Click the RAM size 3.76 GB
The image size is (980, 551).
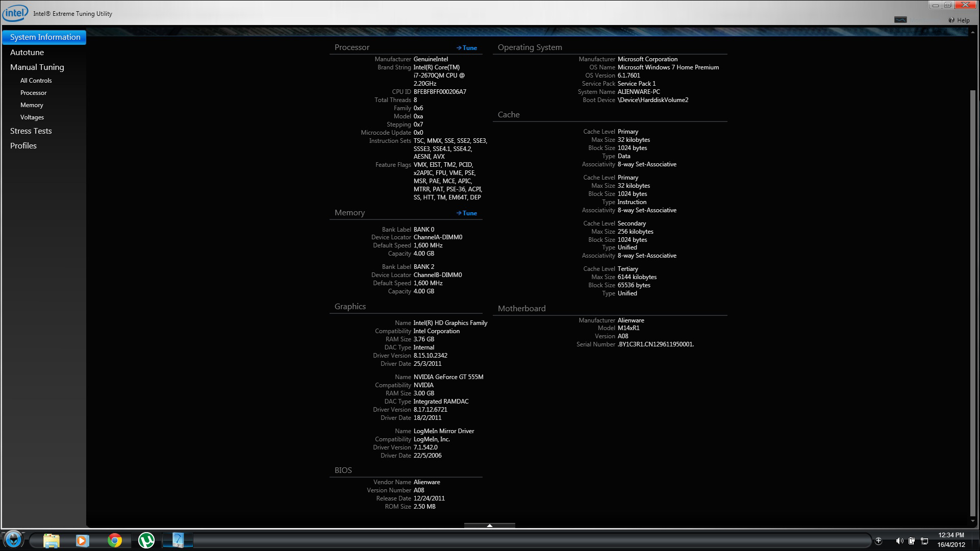pos(424,339)
